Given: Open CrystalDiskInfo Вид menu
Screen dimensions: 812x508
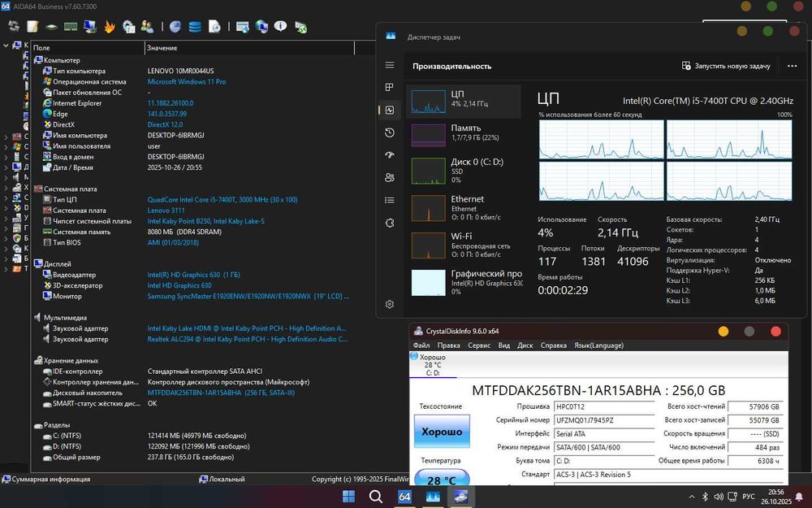Looking at the screenshot, I should click(x=504, y=345).
